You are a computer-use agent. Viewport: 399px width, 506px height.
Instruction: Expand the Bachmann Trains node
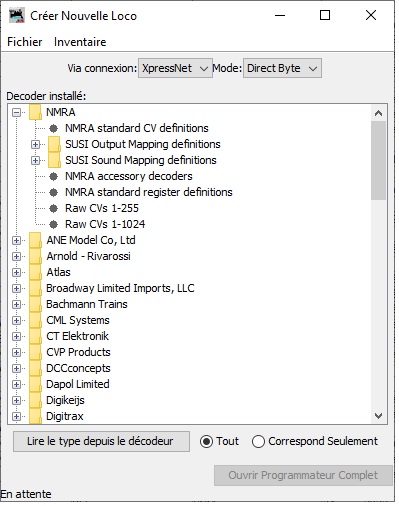click(16, 304)
